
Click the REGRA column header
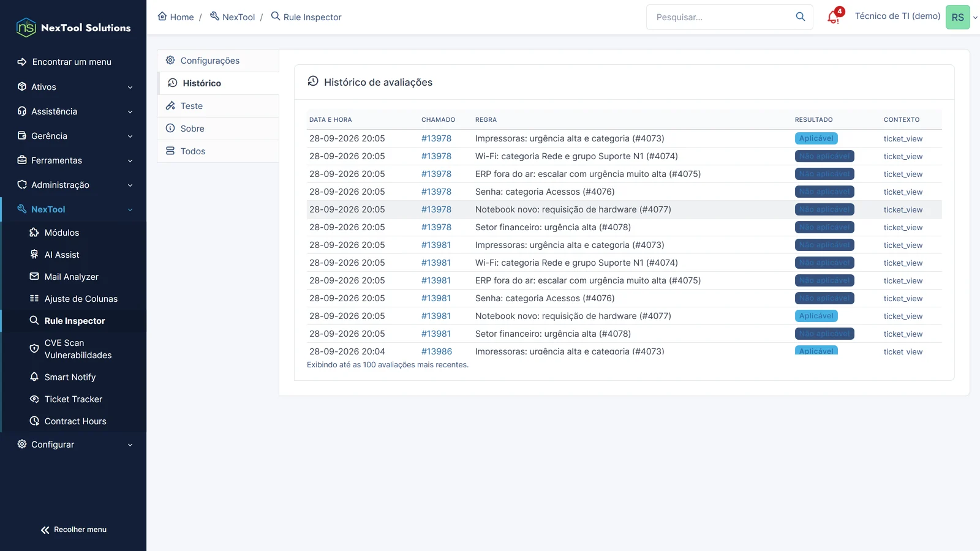tap(486, 120)
